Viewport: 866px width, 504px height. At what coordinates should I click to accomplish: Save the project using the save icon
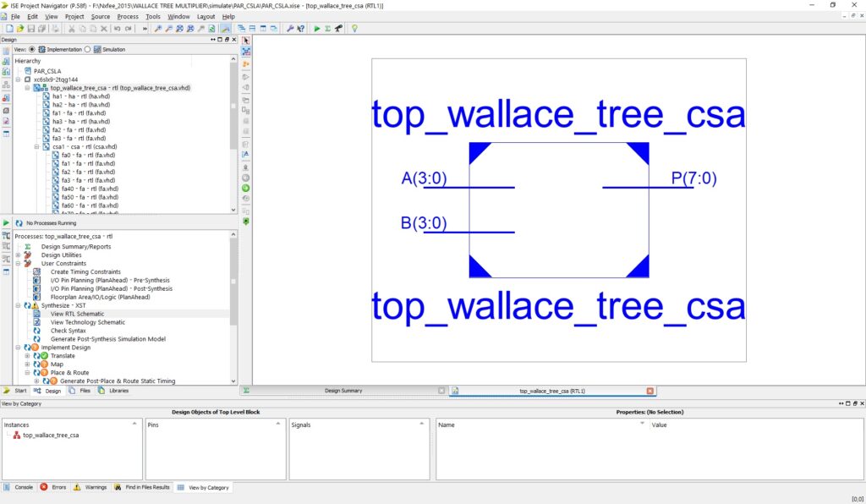(x=31, y=29)
